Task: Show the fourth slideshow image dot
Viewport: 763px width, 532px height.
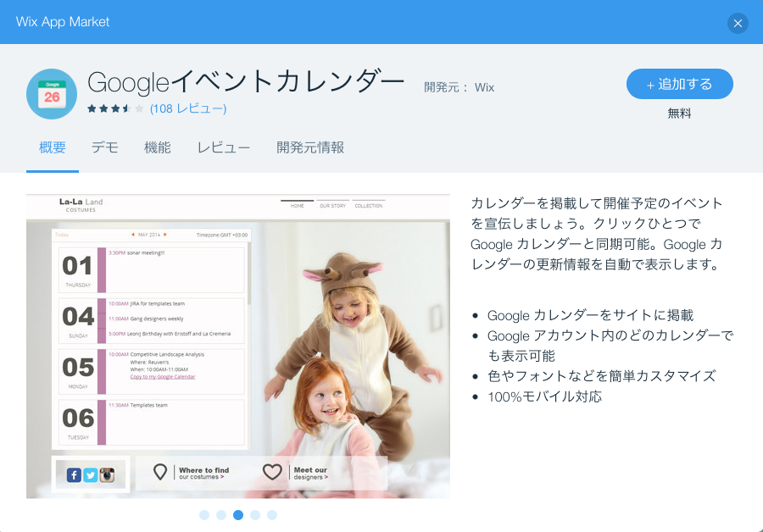Action: tap(255, 515)
